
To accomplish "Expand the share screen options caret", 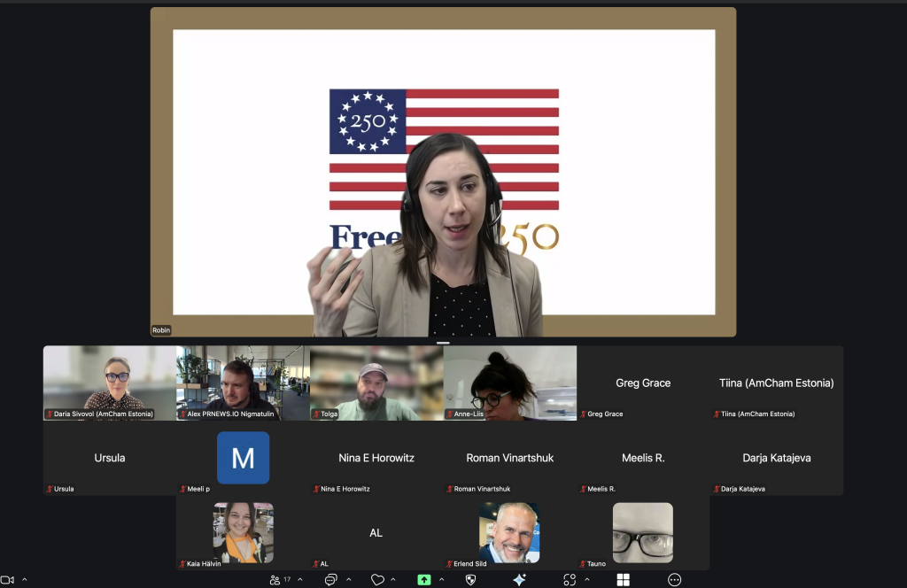I will pos(441,580).
